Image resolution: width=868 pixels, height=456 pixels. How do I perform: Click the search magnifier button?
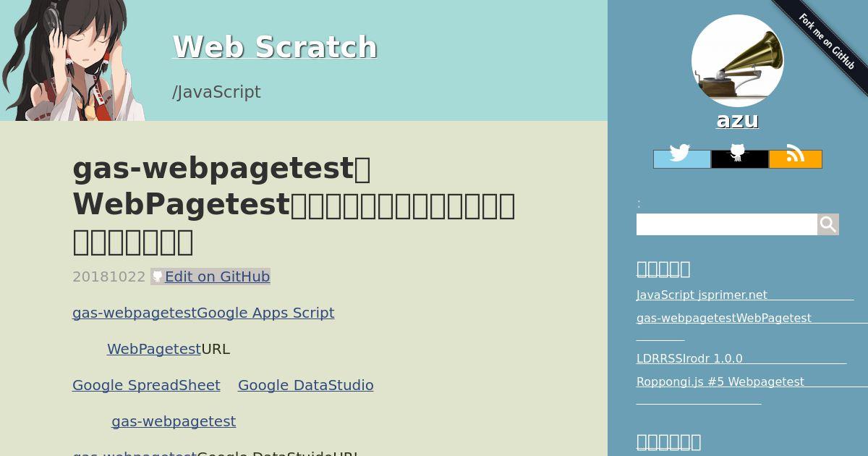click(x=828, y=224)
